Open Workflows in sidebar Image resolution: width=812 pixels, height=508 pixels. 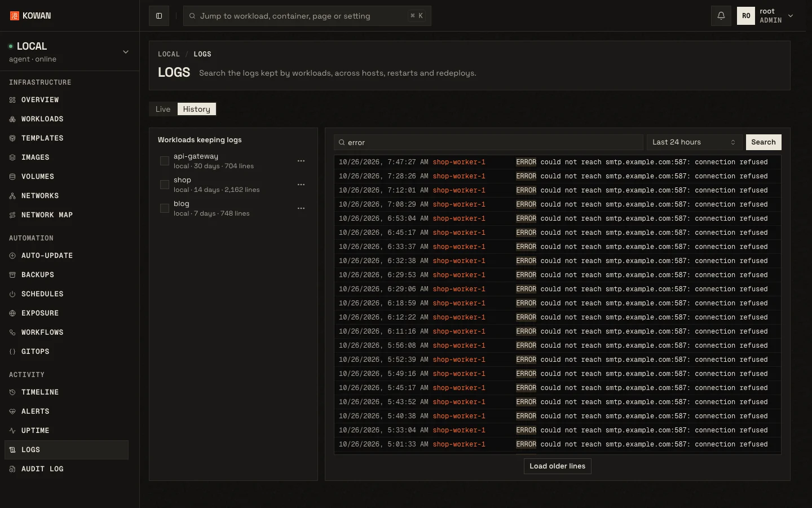[67, 332]
